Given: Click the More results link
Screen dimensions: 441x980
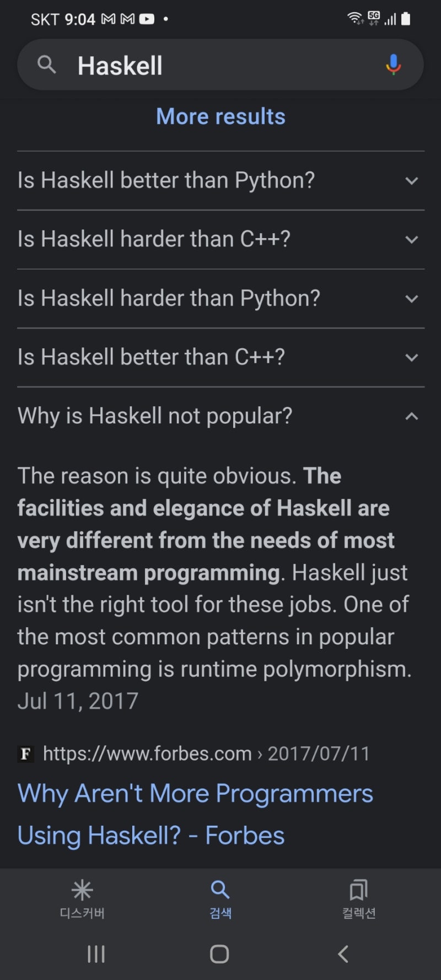Looking at the screenshot, I should tap(220, 117).
